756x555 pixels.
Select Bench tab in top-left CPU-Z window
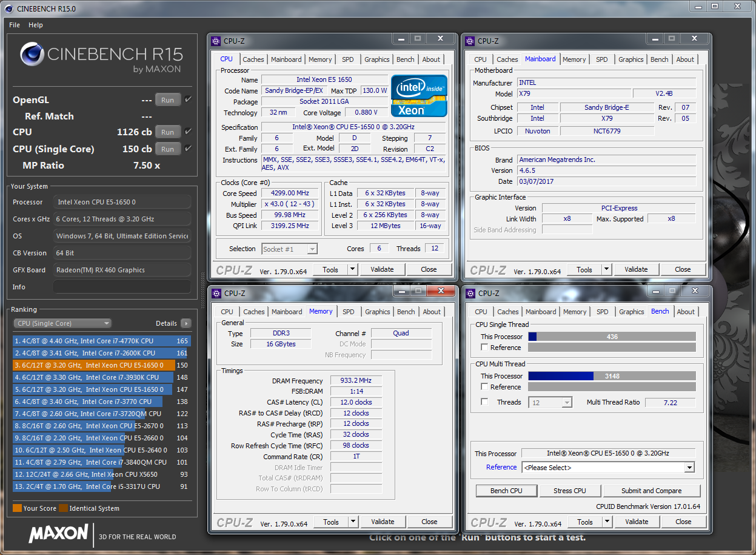click(x=405, y=59)
